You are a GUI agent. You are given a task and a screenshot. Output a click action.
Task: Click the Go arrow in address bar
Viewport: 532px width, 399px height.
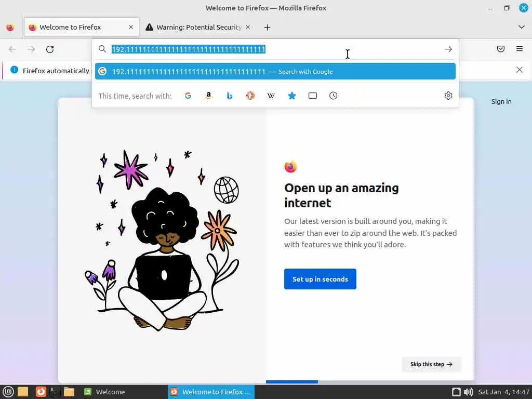448,49
